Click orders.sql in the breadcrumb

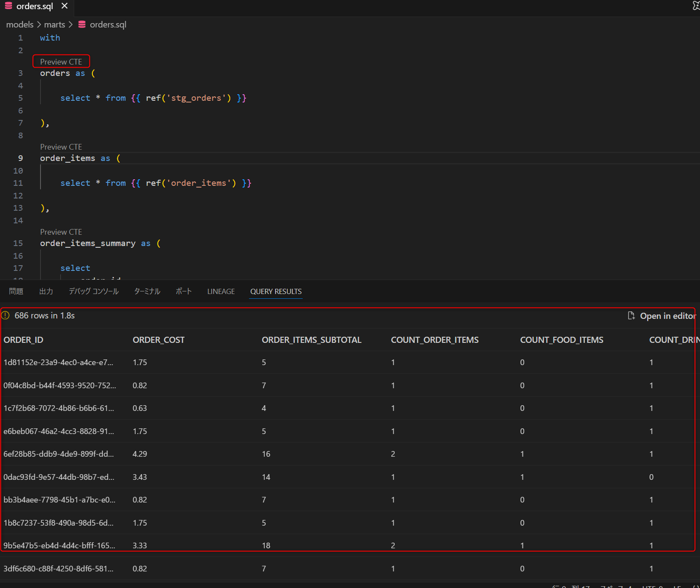click(x=108, y=24)
